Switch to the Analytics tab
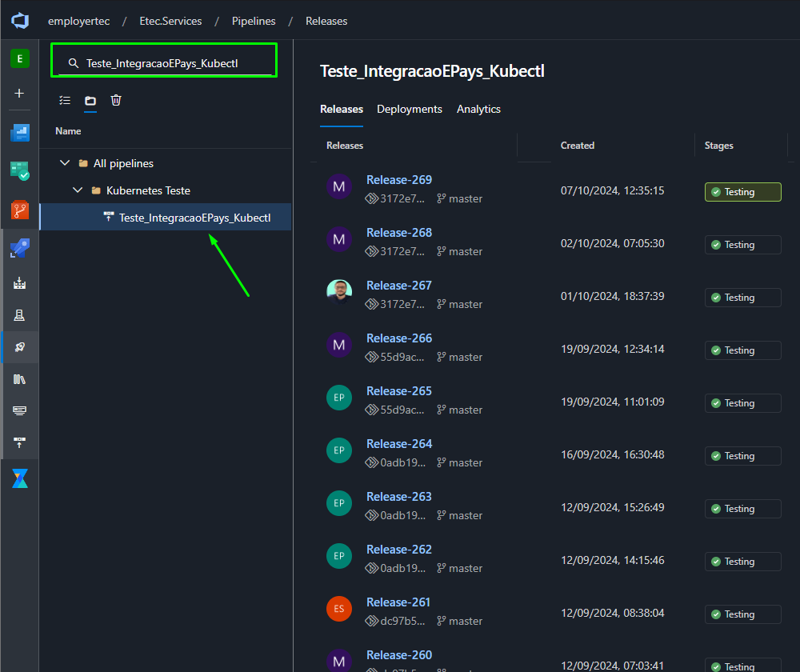The width and height of the screenshot is (800, 672). [478, 109]
